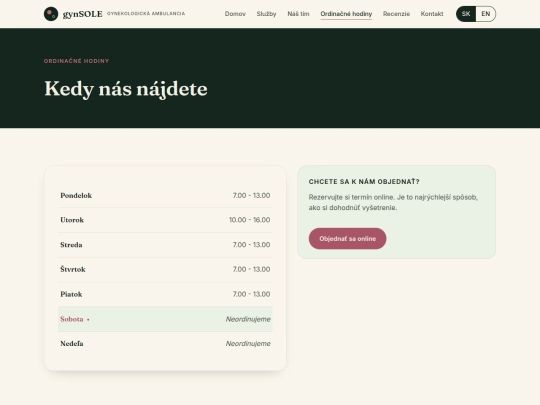Click the Objednať sa online button
Screen dimensions: 540x405
click(347, 239)
